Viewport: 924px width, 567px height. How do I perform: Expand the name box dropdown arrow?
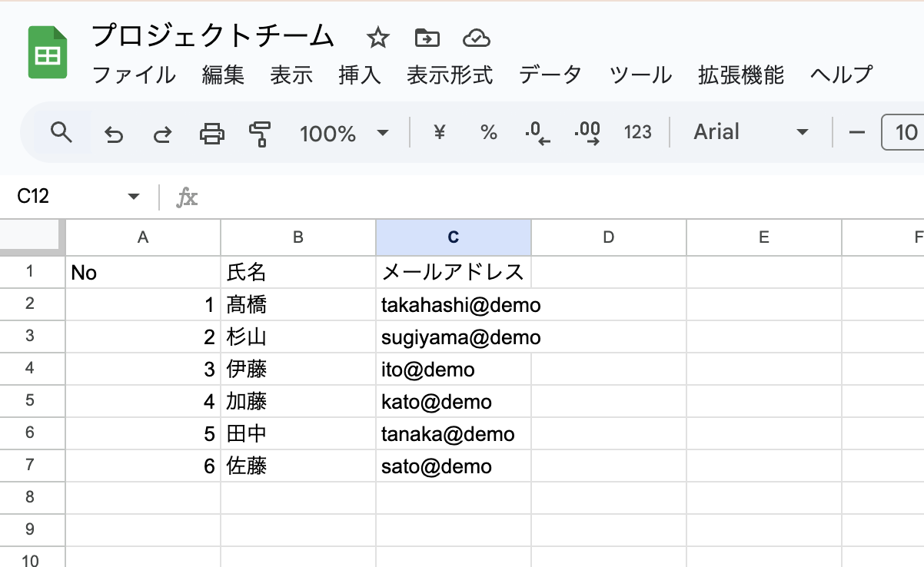[135, 197]
